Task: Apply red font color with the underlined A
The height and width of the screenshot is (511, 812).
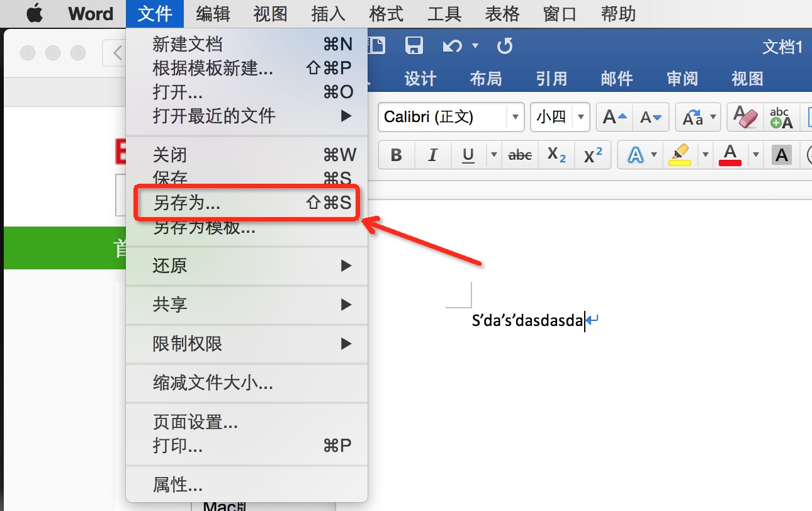Action: pyautogui.click(x=730, y=155)
